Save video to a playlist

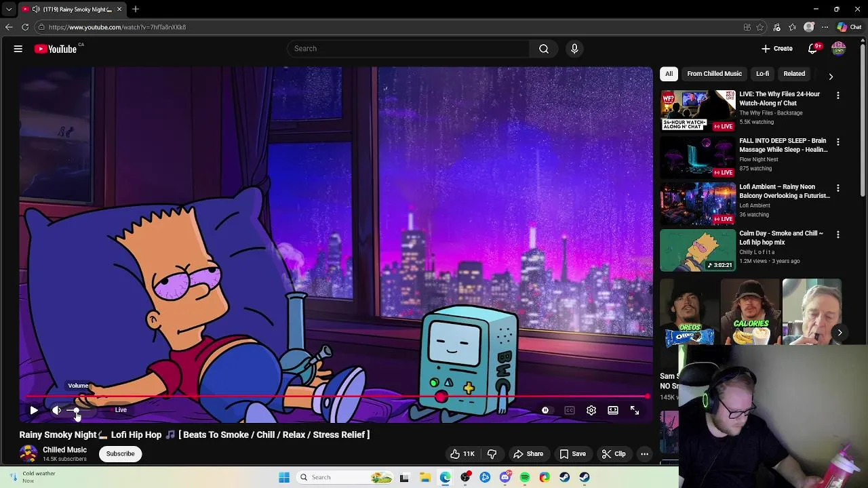[x=572, y=454]
